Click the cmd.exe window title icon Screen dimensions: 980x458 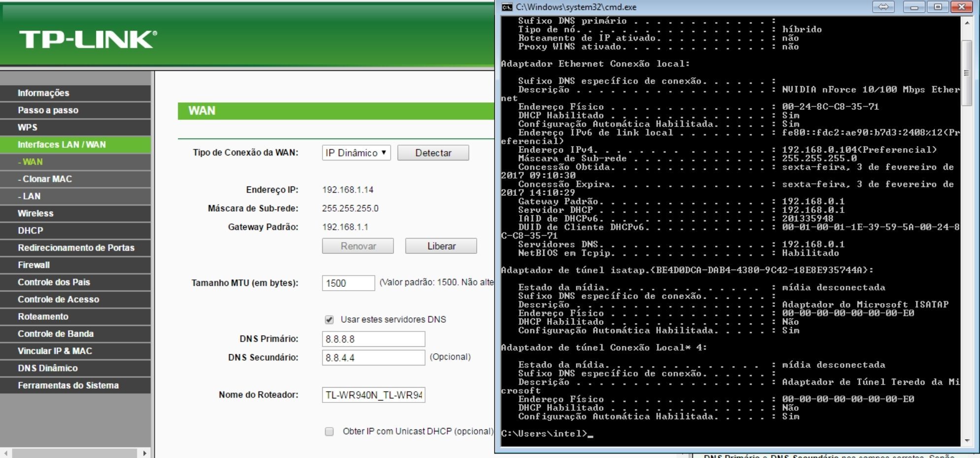coord(507,7)
